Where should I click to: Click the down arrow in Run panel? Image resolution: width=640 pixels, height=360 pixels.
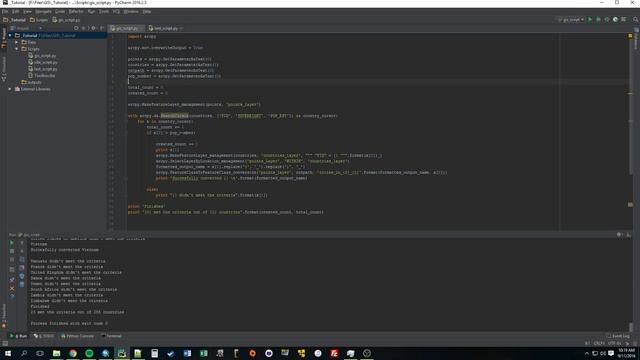click(x=22, y=251)
